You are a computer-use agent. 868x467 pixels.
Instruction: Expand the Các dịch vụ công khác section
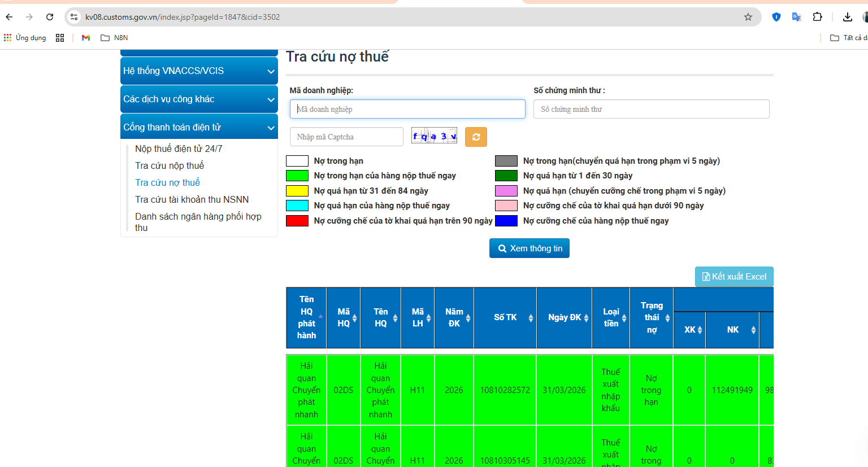pos(199,99)
